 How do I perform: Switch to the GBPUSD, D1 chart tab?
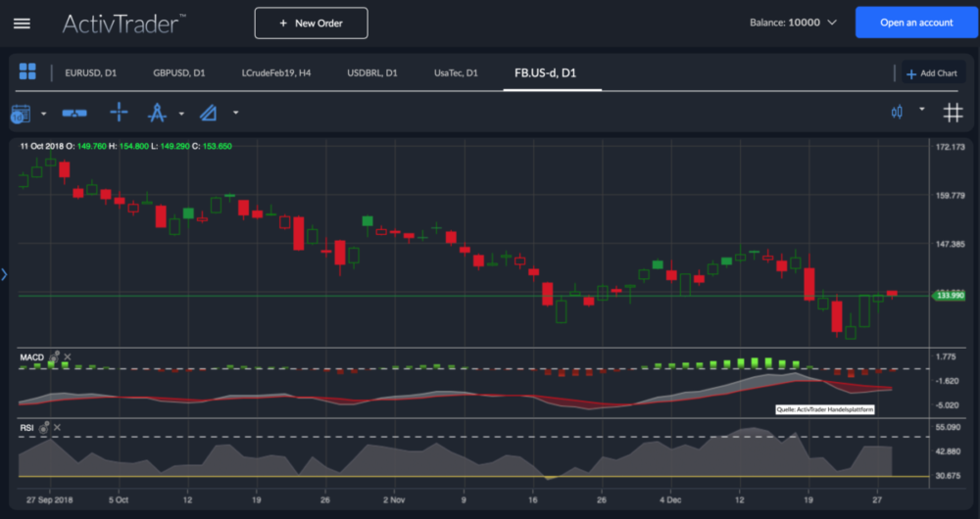tap(178, 73)
